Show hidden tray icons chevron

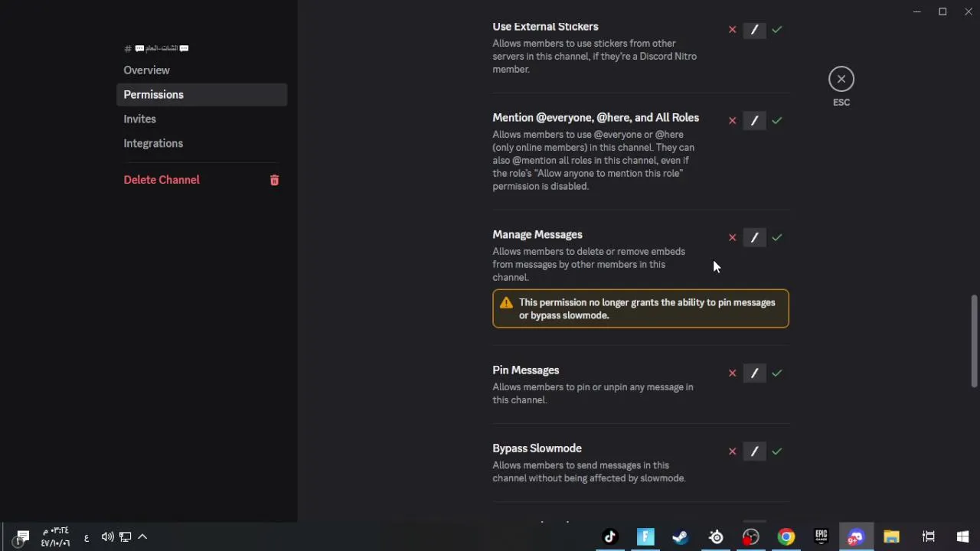[x=142, y=537]
